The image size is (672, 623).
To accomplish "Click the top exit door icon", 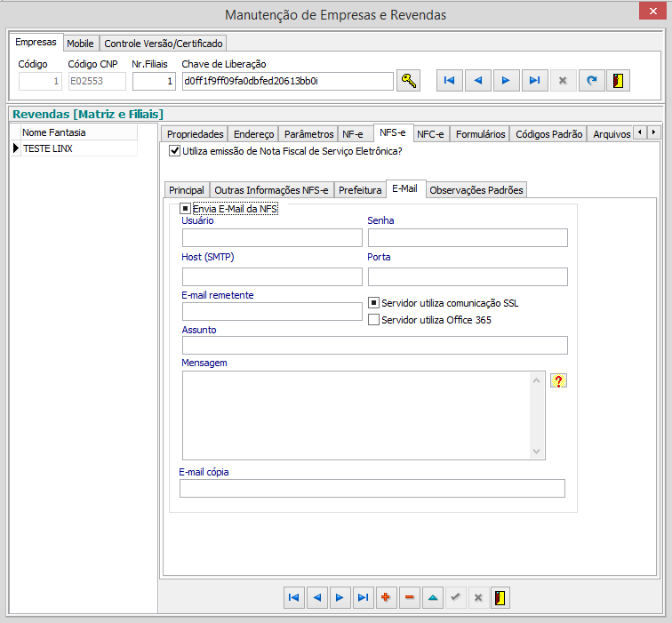I will [618, 81].
